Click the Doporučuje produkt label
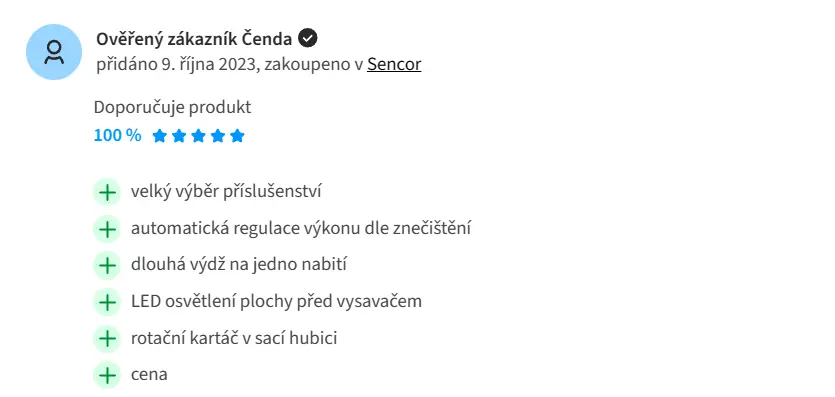This screenshot has width=835, height=397. click(173, 107)
